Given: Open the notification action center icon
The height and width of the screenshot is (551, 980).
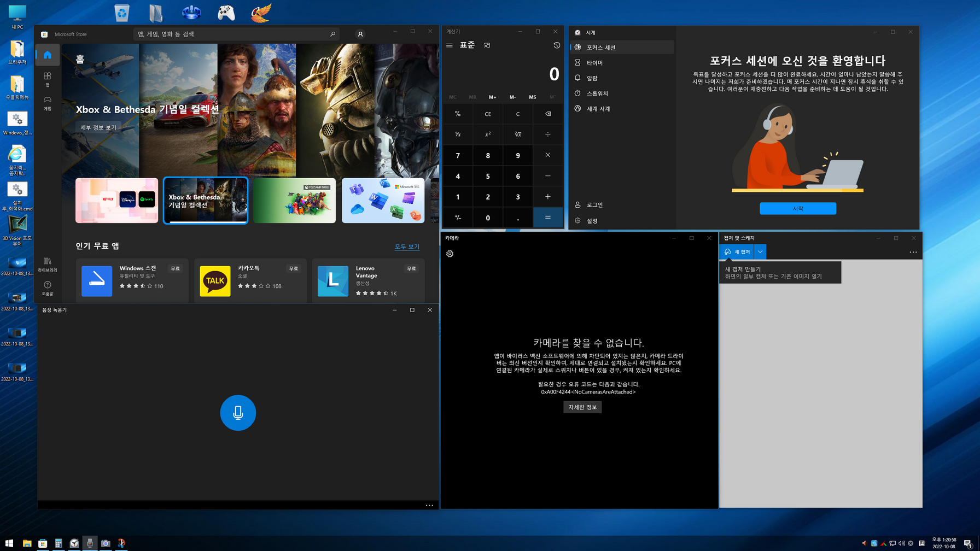Looking at the screenshot, I should click(x=967, y=543).
